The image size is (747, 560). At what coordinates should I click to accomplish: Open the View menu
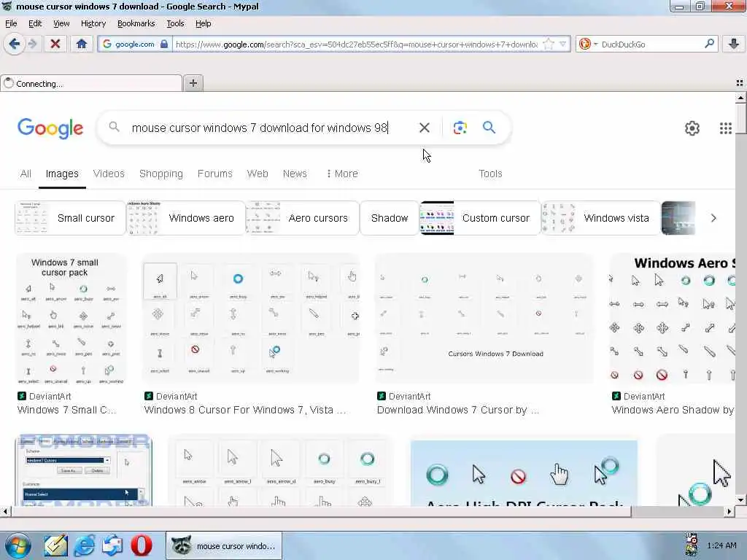61,23
